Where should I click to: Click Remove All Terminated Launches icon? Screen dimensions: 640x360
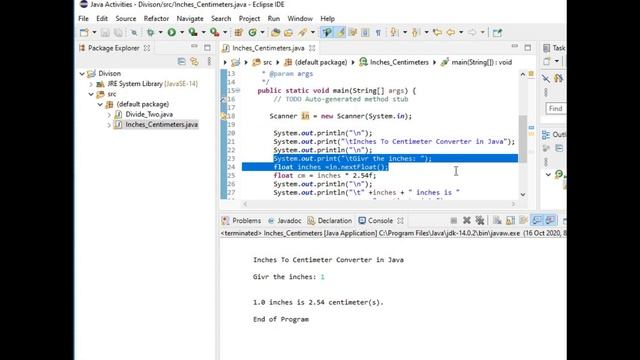click(x=480, y=220)
